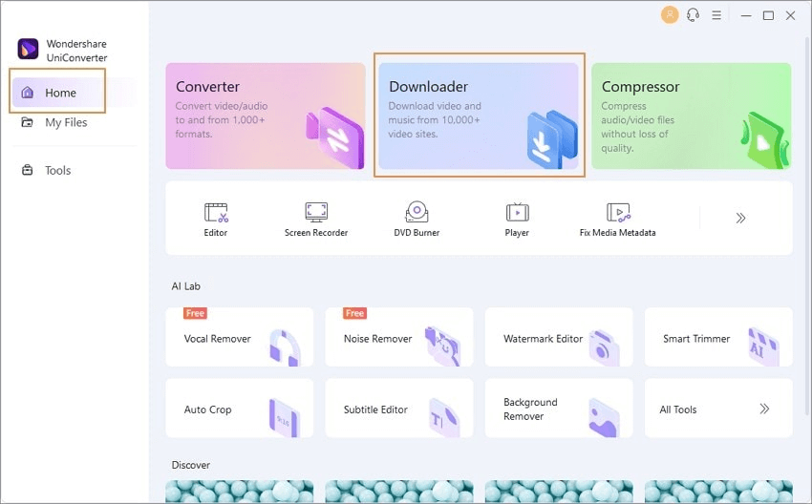Open the Smart Trimmer card

click(x=718, y=337)
